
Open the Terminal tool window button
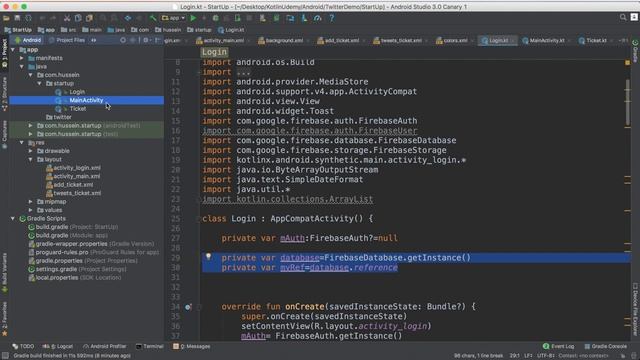click(x=150, y=347)
